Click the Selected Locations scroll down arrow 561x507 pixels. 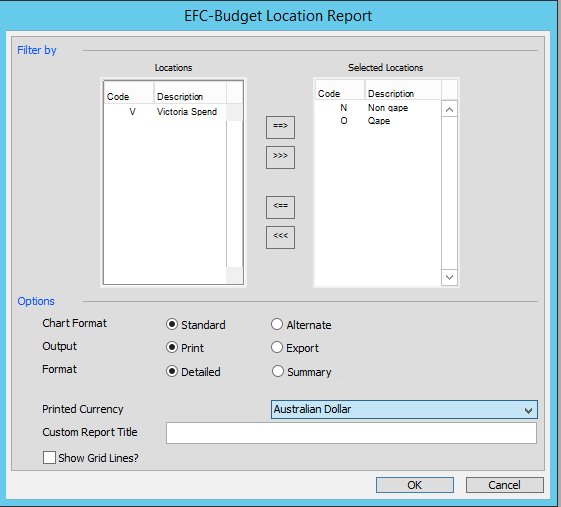click(x=449, y=277)
